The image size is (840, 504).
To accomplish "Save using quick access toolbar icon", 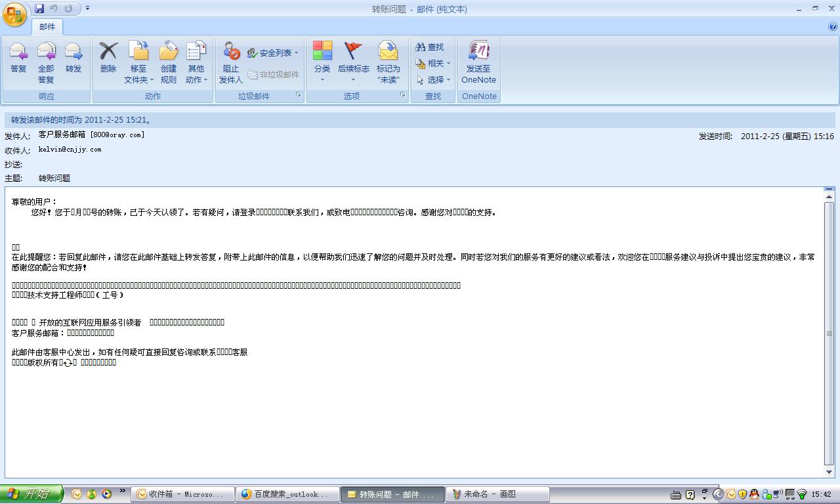I will point(39,9).
